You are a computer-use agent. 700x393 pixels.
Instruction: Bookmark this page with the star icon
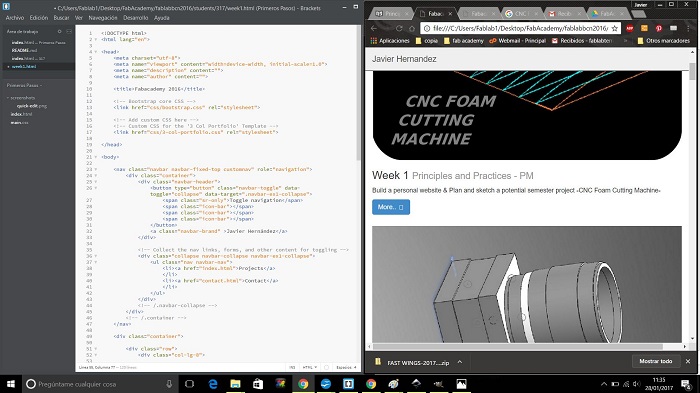click(x=615, y=28)
